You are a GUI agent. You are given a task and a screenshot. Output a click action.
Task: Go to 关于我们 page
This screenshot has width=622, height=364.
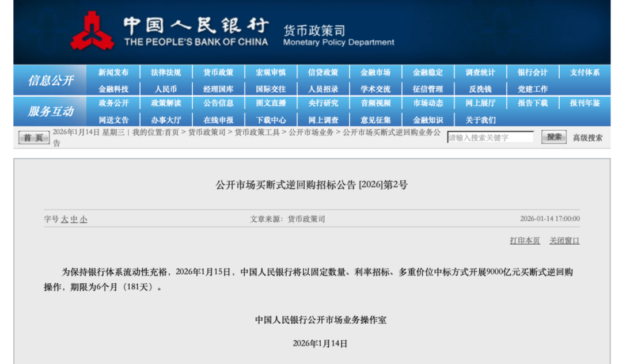[x=480, y=120]
